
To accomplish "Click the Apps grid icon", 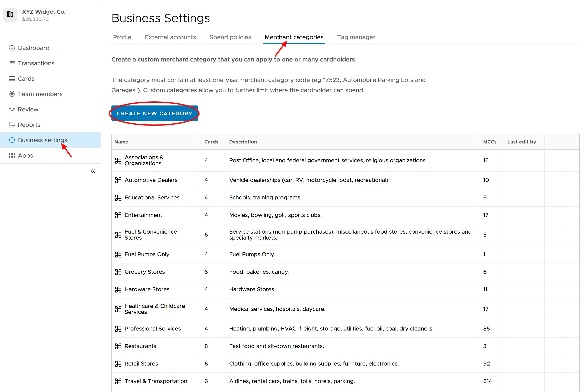I will pyautogui.click(x=12, y=155).
